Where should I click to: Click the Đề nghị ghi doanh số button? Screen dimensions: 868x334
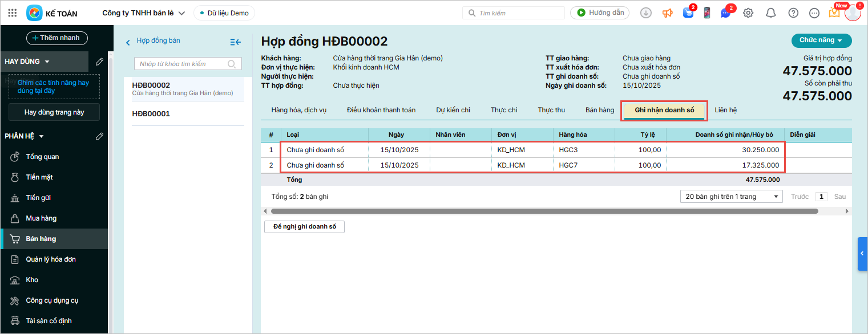point(304,227)
